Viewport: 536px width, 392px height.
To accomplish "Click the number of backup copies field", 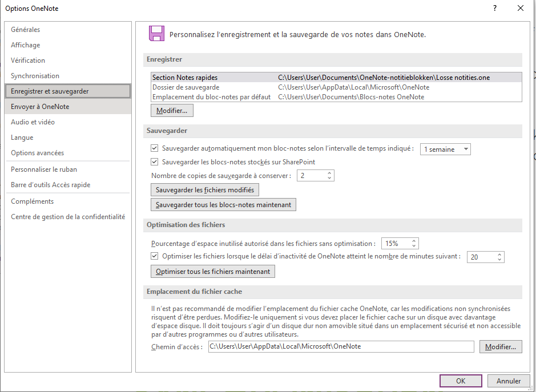I will pos(312,176).
